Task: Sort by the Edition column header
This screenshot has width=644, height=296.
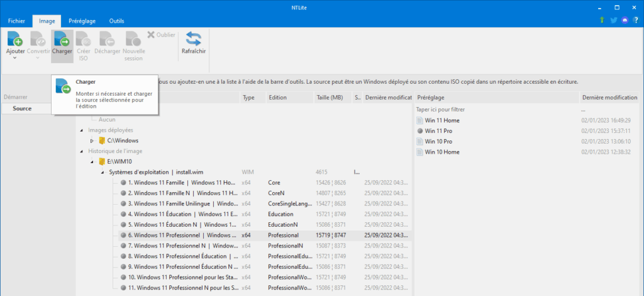Action: coord(290,98)
